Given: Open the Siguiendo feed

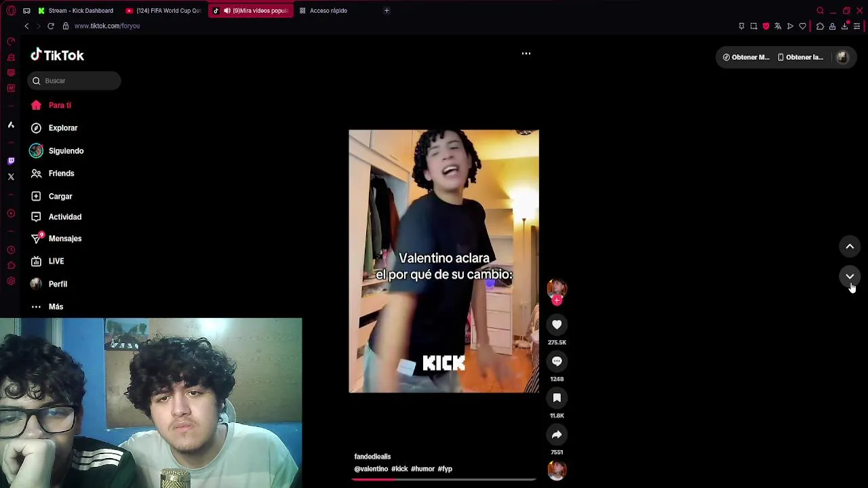Looking at the screenshot, I should click(57, 151).
